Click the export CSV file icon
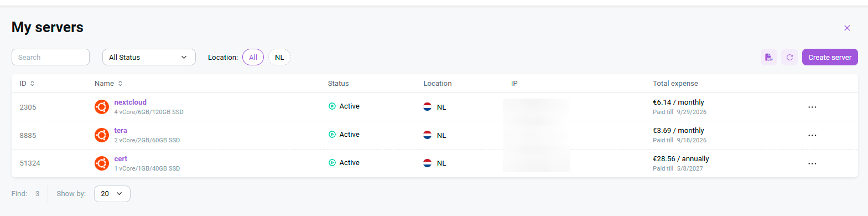The height and width of the screenshot is (216, 868). (x=768, y=57)
